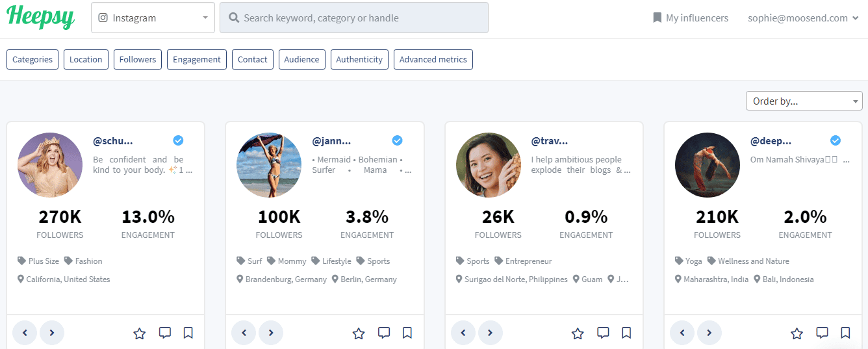
Task: Star the @deep influencer card
Action: (x=797, y=333)
